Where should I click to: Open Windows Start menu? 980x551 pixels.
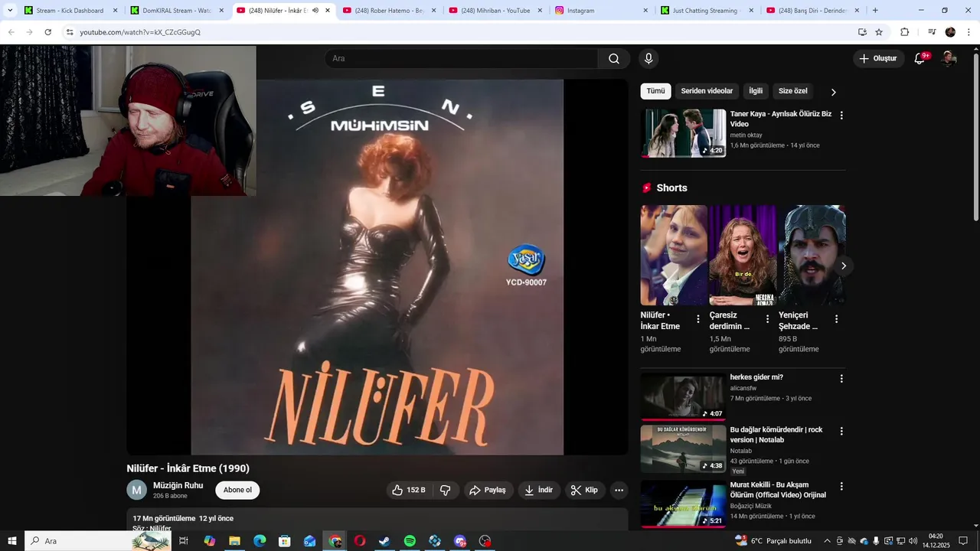pos(11,541)
